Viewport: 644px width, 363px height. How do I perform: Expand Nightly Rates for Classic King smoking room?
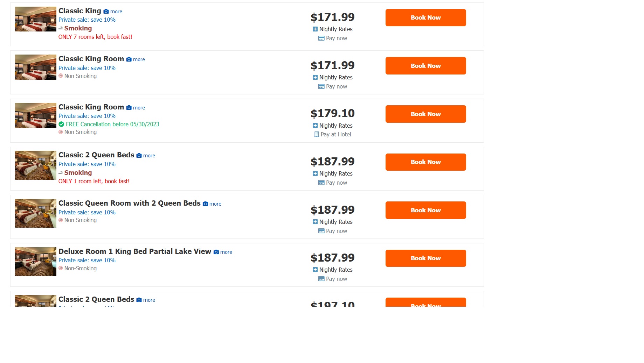point(315,29)
